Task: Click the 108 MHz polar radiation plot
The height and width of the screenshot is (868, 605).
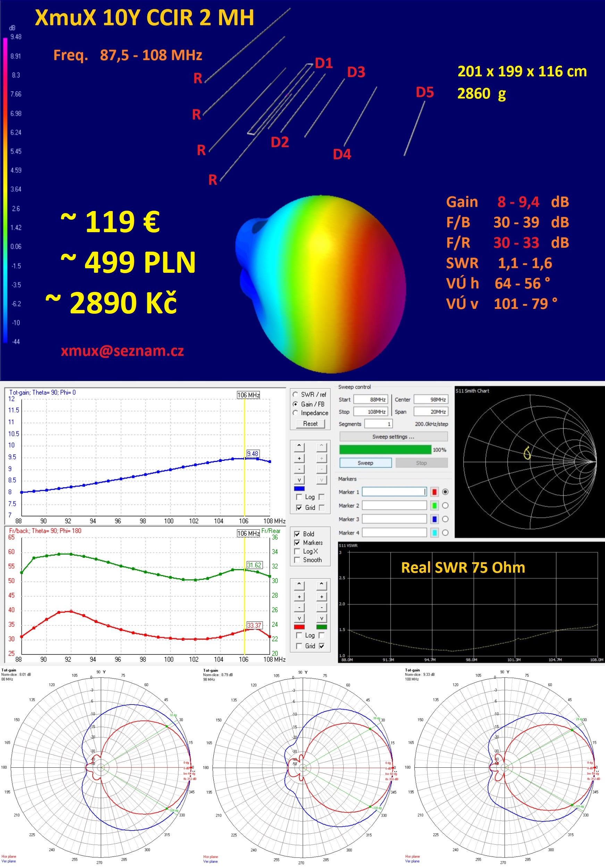Action: pos(504,767)
